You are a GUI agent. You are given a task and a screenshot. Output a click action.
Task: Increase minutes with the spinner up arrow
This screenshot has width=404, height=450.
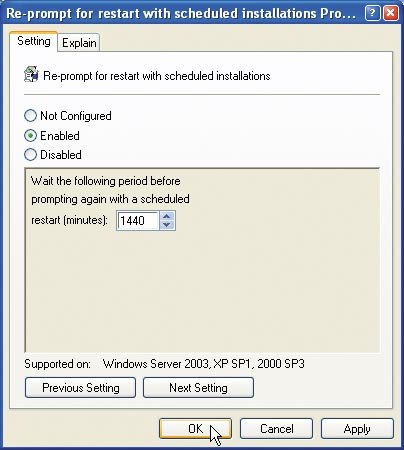[x=167, y=216]
